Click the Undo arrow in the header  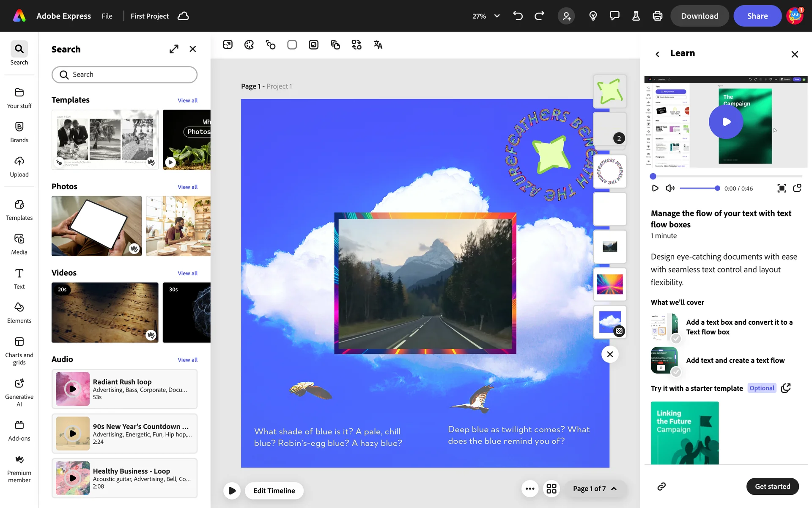pyautogui.click(x=518, y=16)
